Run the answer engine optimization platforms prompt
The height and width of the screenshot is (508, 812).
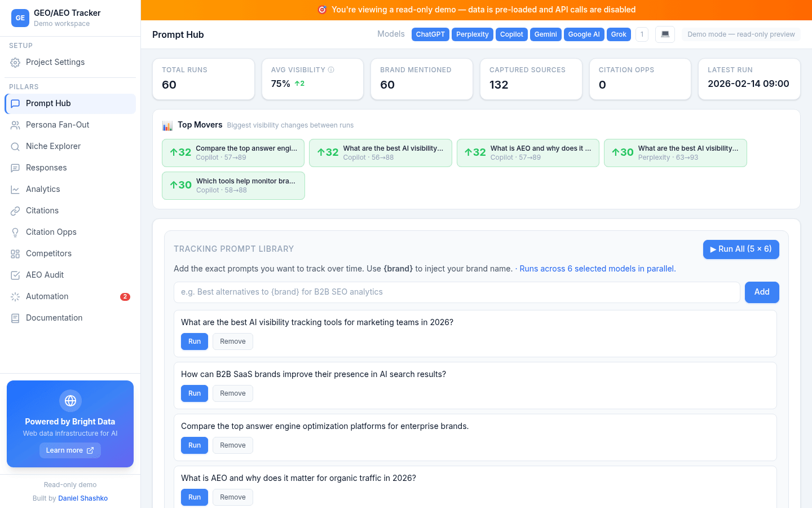click(x=195, y=445)
